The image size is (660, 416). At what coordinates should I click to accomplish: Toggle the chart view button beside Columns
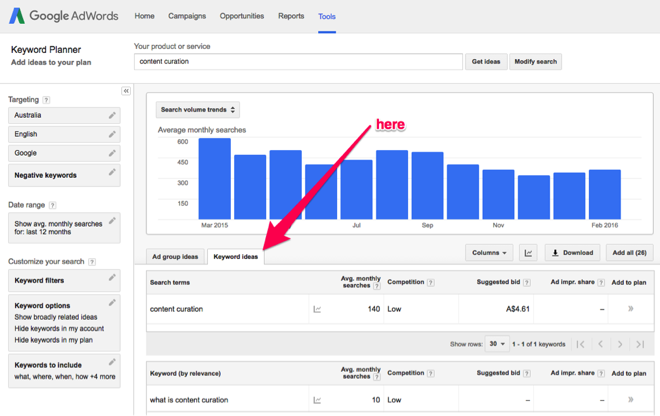click(x=528, y=253)
